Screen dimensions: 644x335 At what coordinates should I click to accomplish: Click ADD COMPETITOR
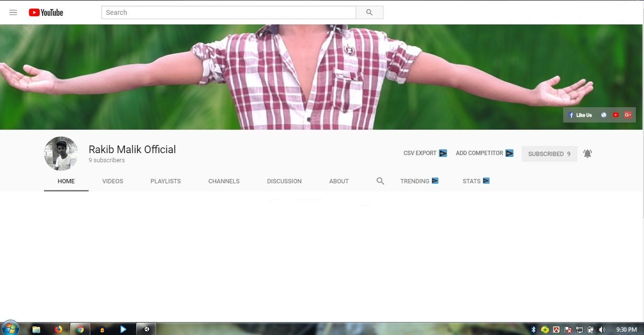tap(479, 153)
